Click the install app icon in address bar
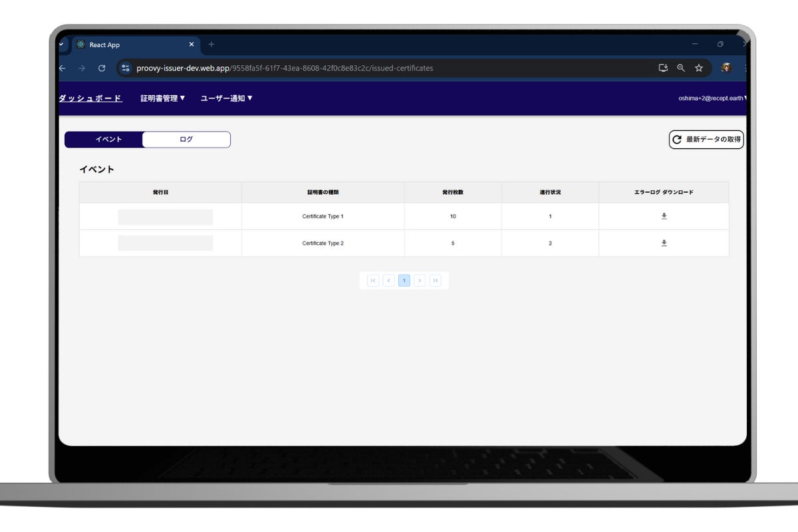The width and height of the screenshot is (798, 532). [663, 68]
